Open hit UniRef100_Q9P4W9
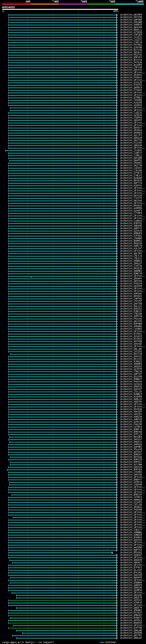This screenshot has width=146, height=644. pos(131,20)
